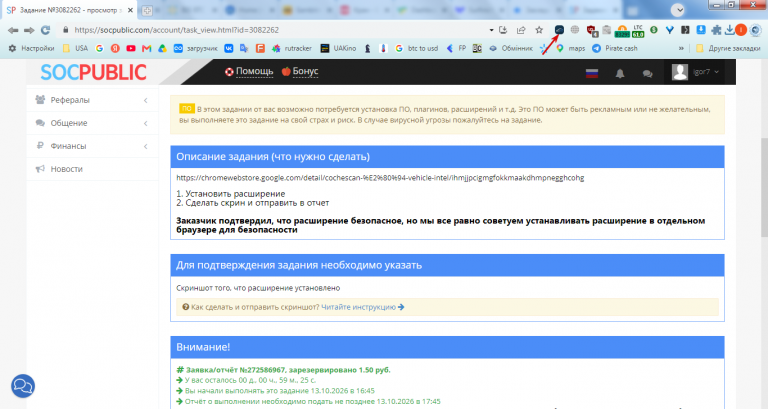Expand the Финансы sidebar section

pos(92,146)
